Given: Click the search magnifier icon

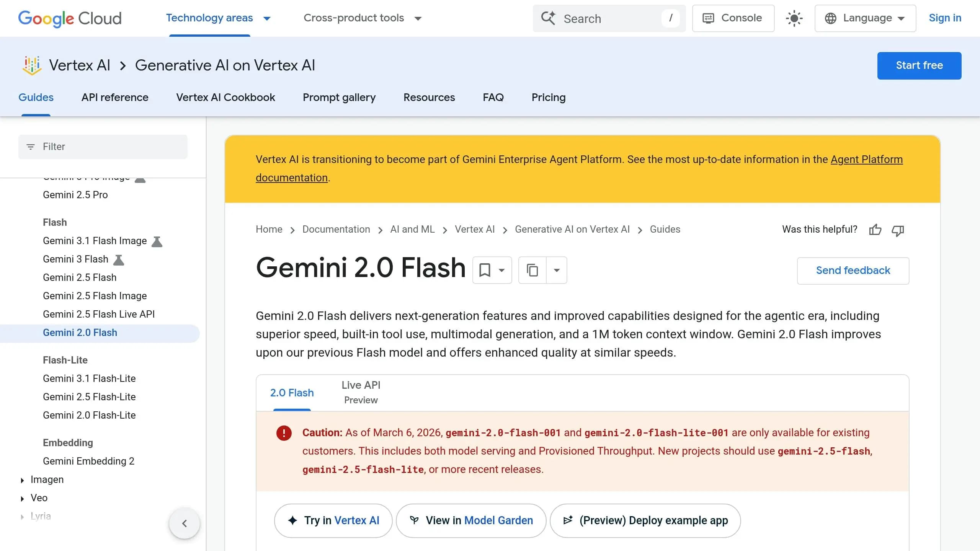Looking at the screenshot, I should 548,18.
